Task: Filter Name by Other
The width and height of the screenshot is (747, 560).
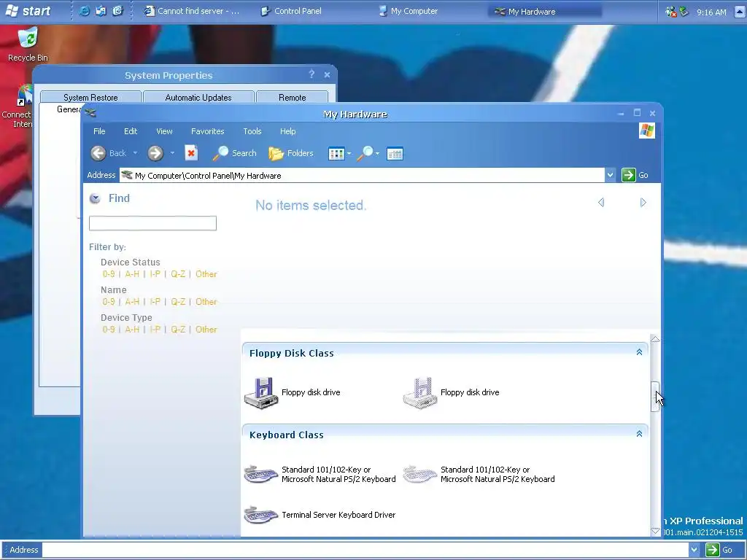Action: pyautogui.click(x=206, y=302)
